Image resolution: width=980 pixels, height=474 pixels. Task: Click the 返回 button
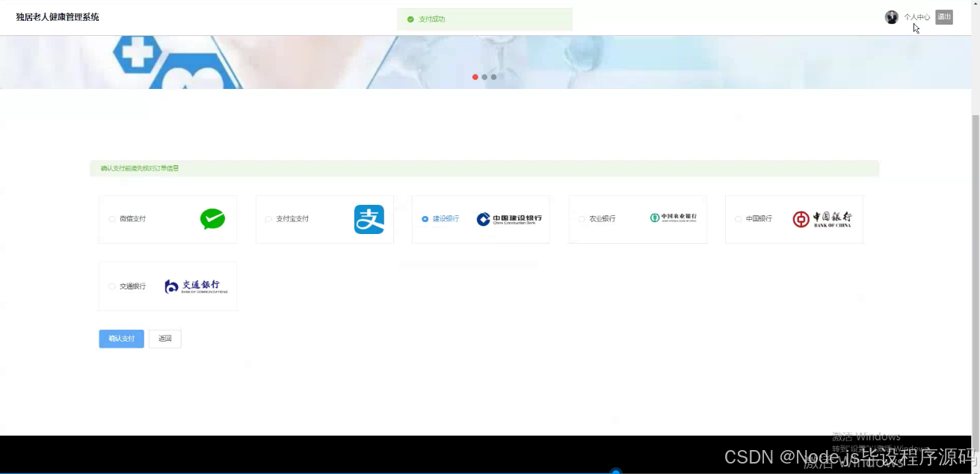click(165, 339)
